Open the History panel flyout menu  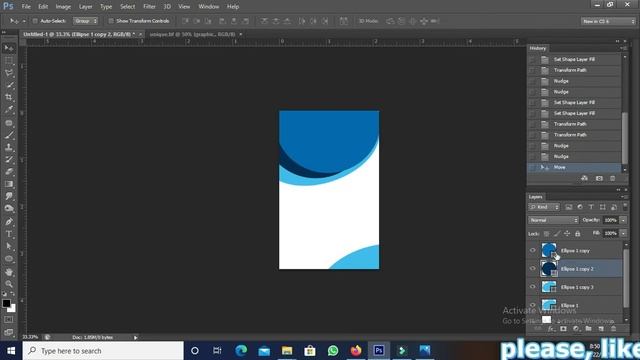pyautogui.click(x=624, y=48)
